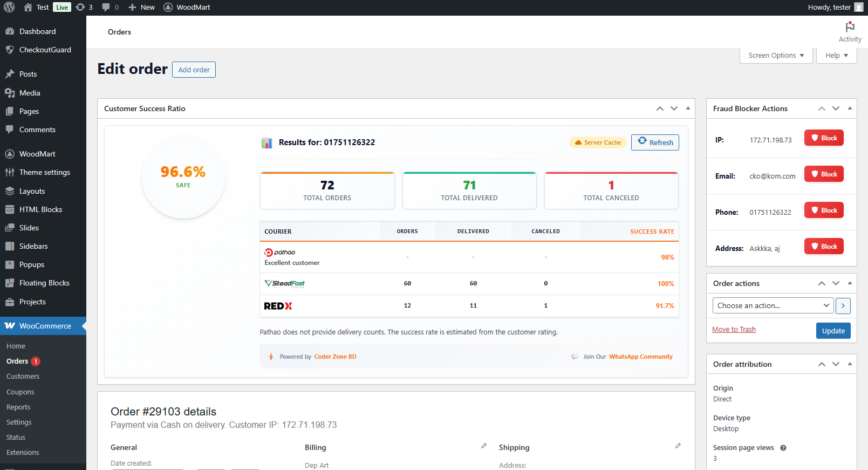Viewport: 868px width, 470px height.
Task: Toggle the Customer Success Ratio panel
Action: tap(688, 108)
